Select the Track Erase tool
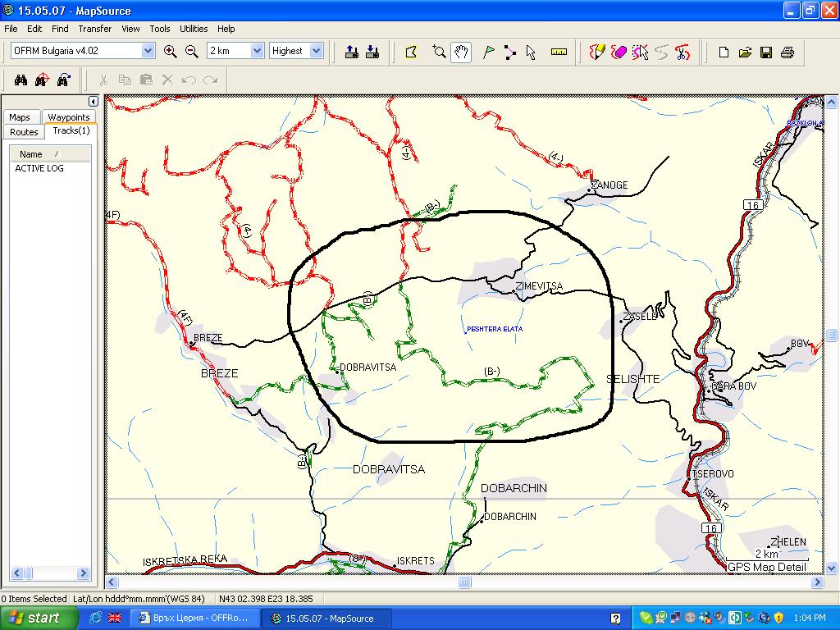840x630 pixels. tap(619, 52)
